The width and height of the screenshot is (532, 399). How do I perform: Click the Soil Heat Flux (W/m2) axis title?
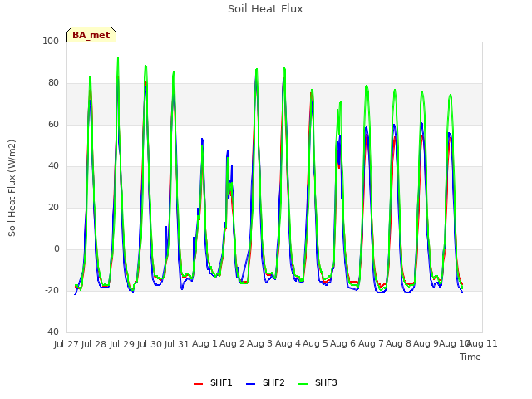(x=12, y=188)
